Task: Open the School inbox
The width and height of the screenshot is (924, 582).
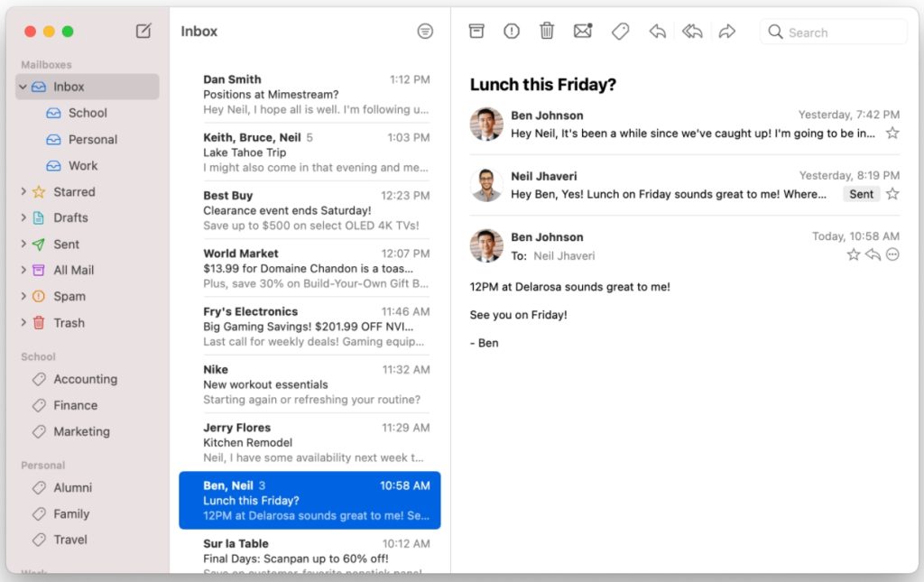Action: [x=88, y=113]
